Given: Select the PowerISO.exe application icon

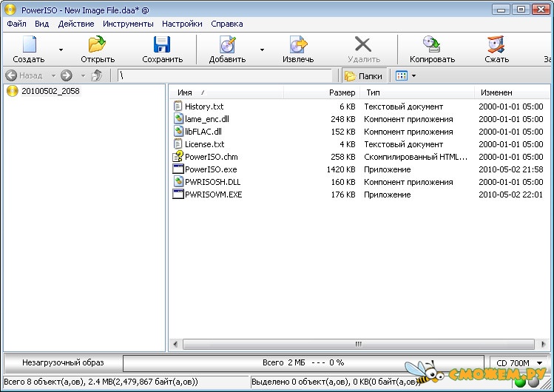Looking at the screenshot, I should 178,169.
